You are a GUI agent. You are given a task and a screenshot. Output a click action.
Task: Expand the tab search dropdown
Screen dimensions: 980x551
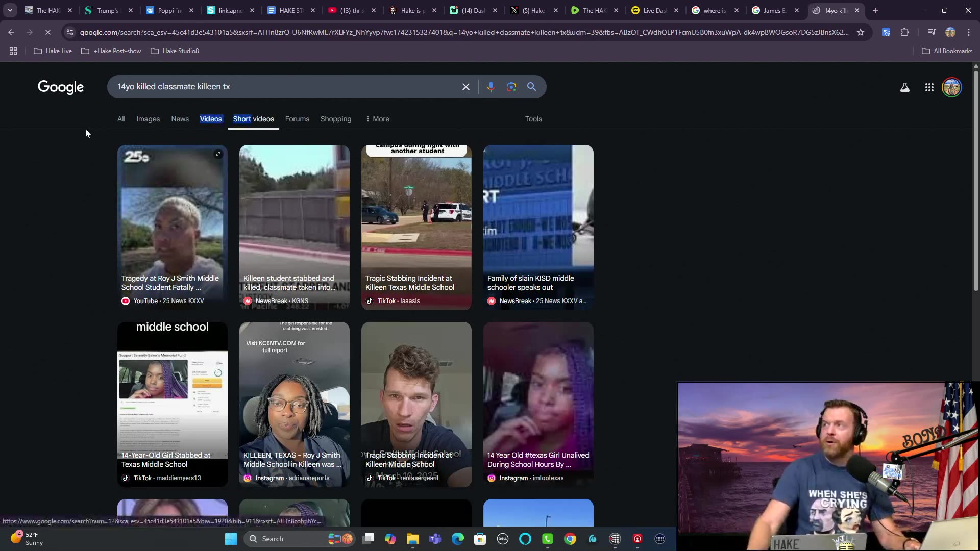10,10
